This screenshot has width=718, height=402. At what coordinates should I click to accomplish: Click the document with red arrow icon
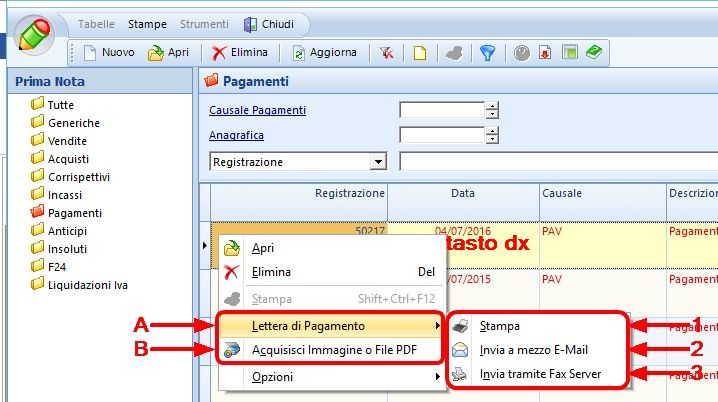click(545, 53)
